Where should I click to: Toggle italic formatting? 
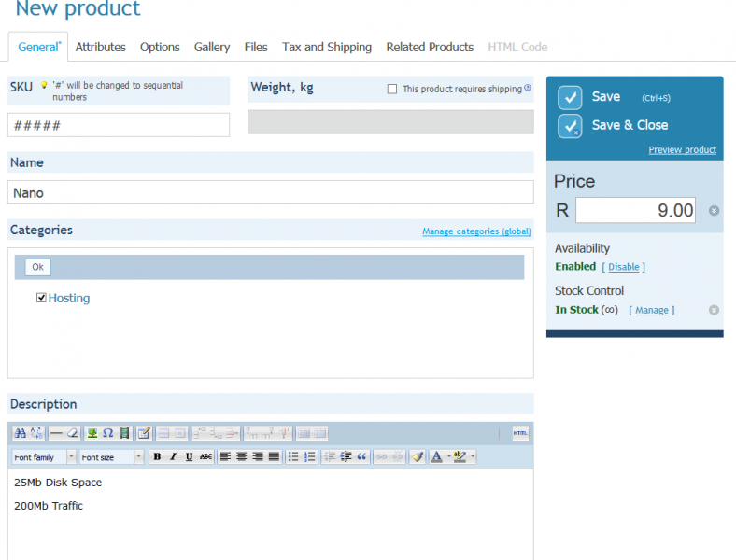173,456
